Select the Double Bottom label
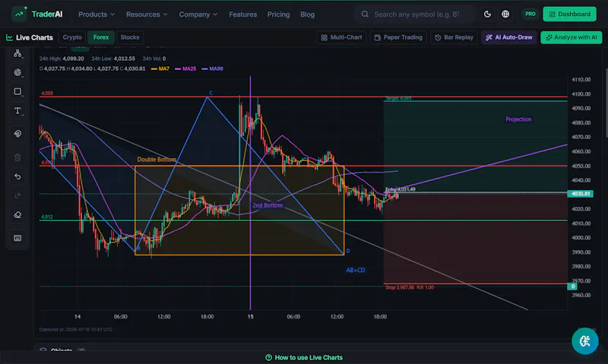This screenshot has width=608, height=364. click(x=157, y=160)
